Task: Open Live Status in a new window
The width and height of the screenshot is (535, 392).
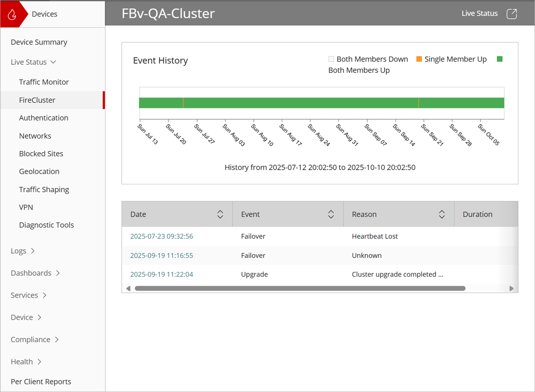Action: tap(512, 13)
